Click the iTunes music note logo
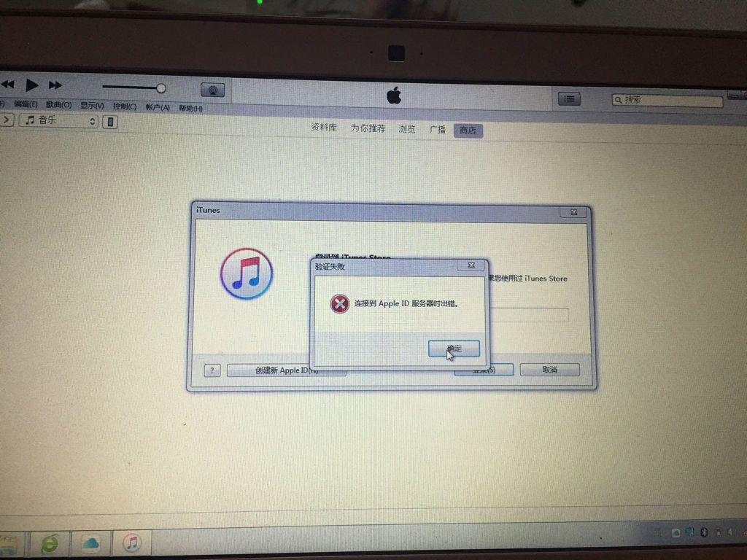 click(x=247, y=274)
